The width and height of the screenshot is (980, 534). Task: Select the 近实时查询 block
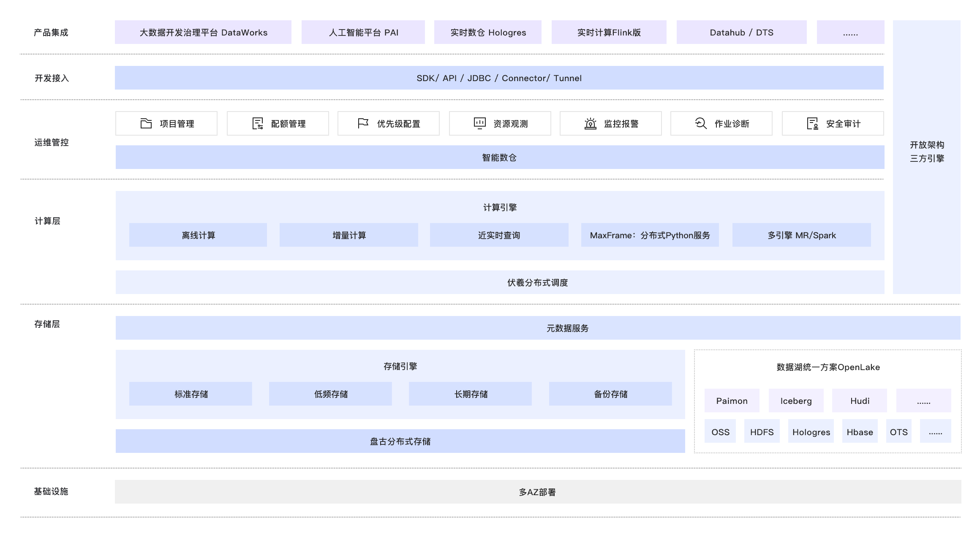click(499, 235)
